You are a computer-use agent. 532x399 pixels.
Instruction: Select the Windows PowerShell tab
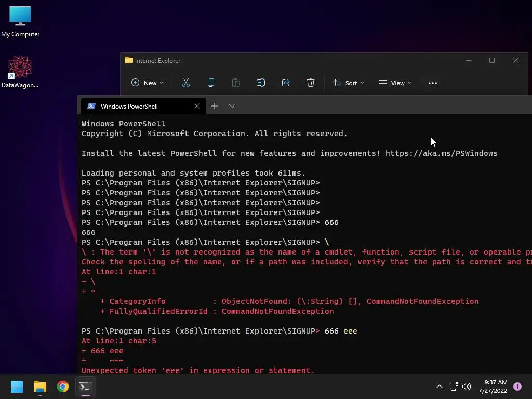coord(143,106)
